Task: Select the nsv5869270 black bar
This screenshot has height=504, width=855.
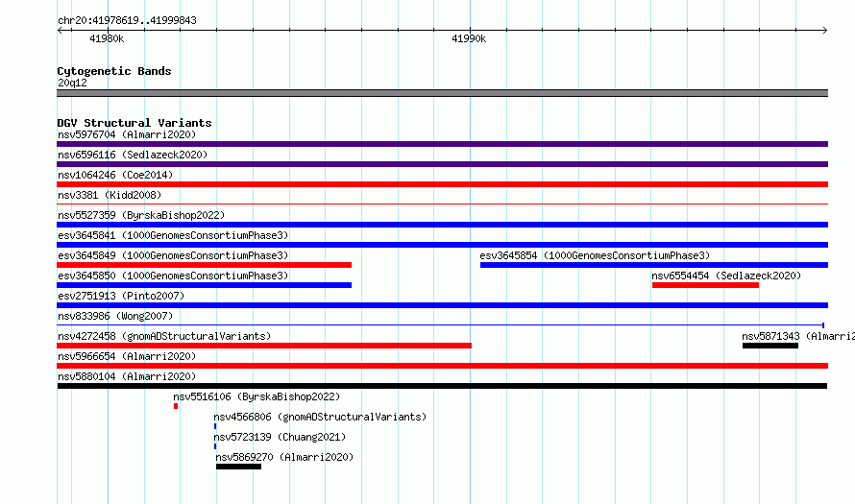Action: [x=238, y=467]
